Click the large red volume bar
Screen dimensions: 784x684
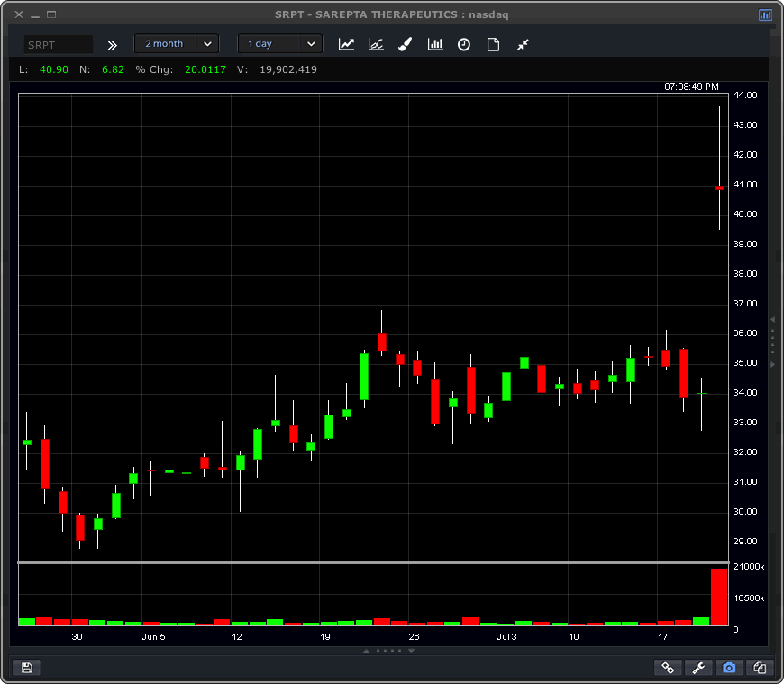[x=718, y=597]
